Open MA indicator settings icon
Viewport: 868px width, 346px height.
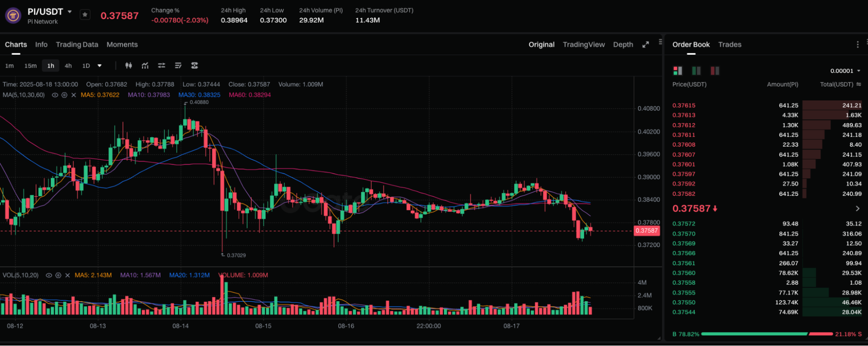(64, 95)
